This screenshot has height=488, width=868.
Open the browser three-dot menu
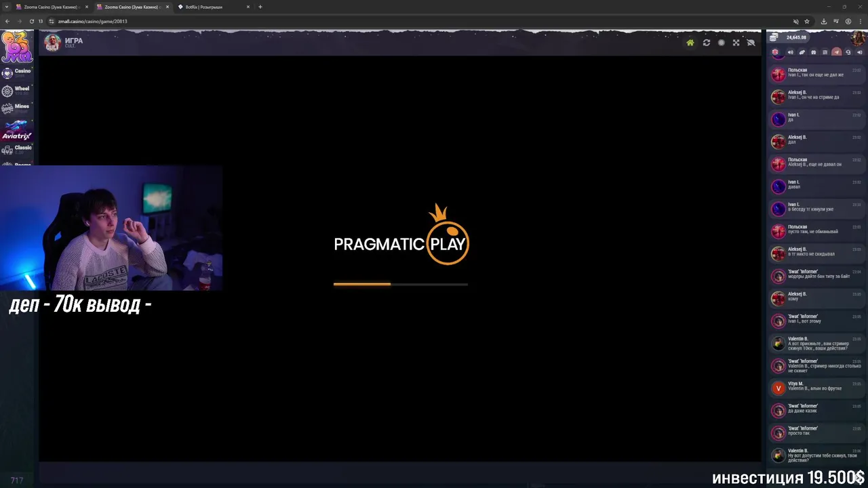[x=861, y=21]
